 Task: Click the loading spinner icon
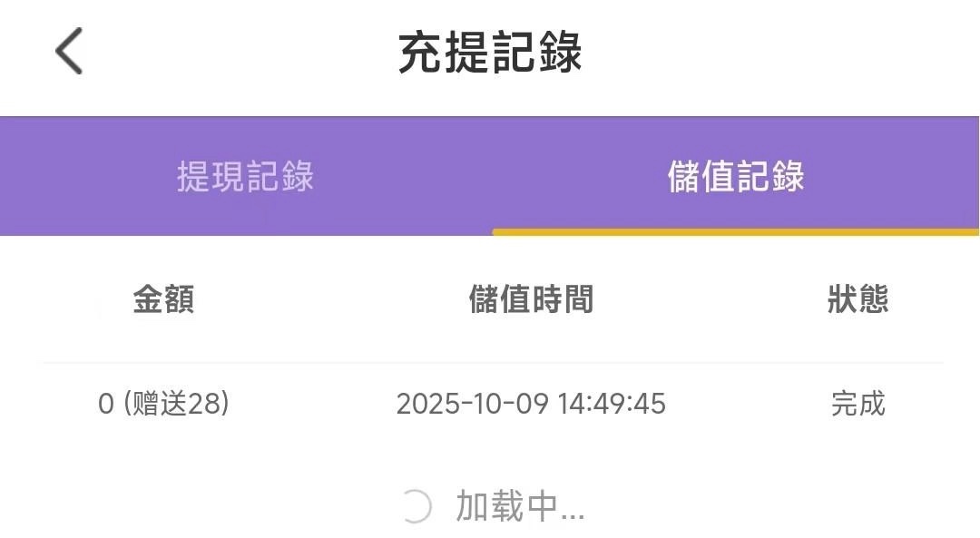tap(415, 506)
